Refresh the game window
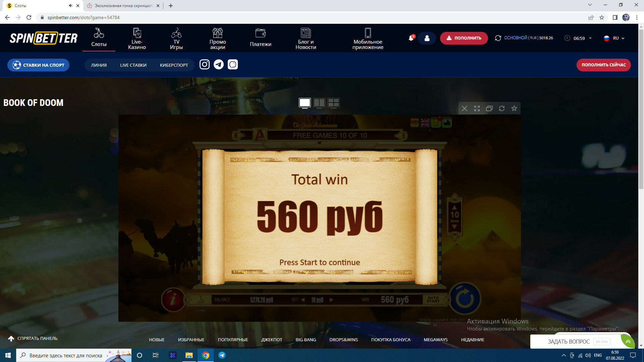 tap(501, 108)
